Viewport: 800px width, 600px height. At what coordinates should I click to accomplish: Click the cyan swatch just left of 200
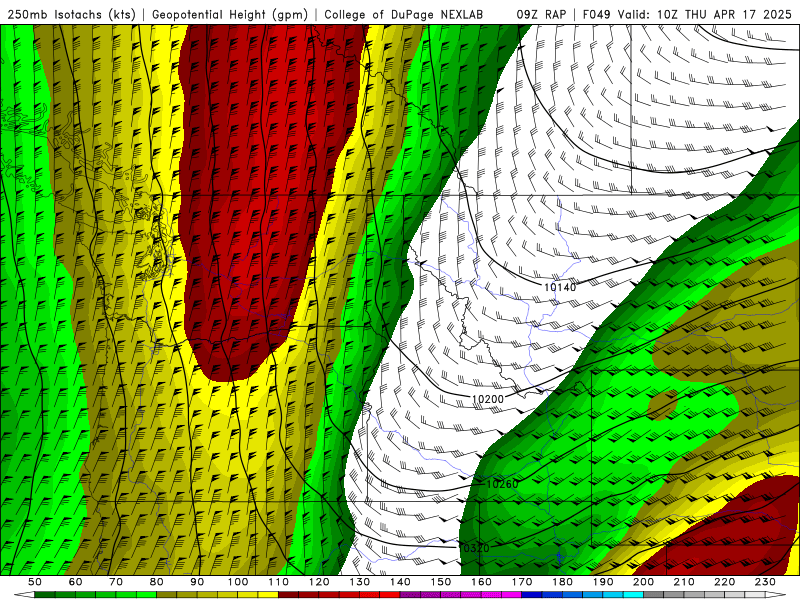pos(633,595)
